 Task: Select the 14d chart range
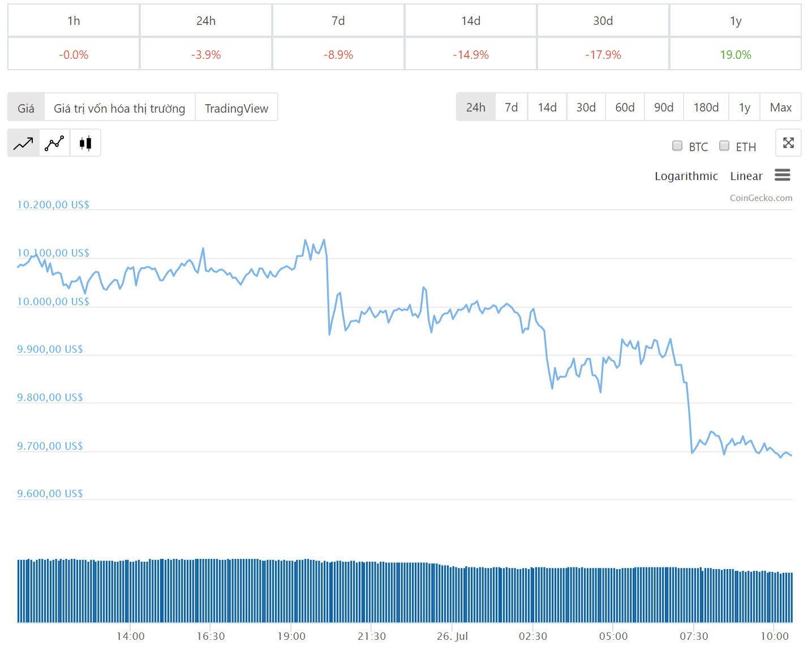point(547,107)
